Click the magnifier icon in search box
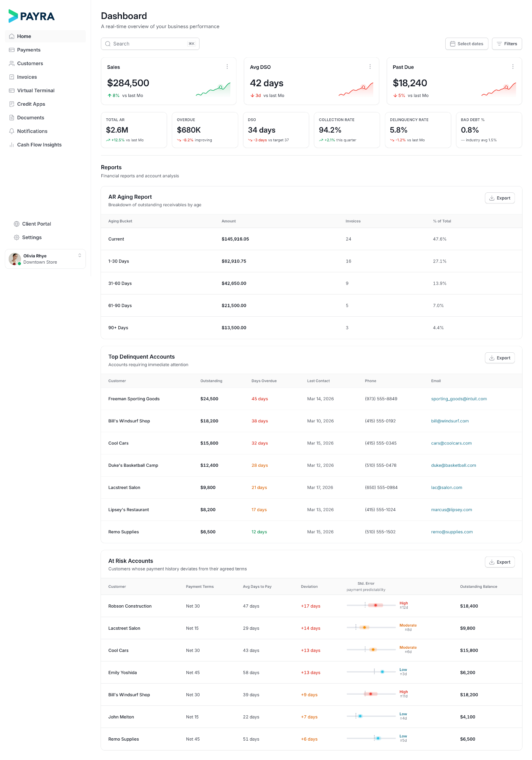The width and height of the screenshot is (532, 760). point(108,44)
